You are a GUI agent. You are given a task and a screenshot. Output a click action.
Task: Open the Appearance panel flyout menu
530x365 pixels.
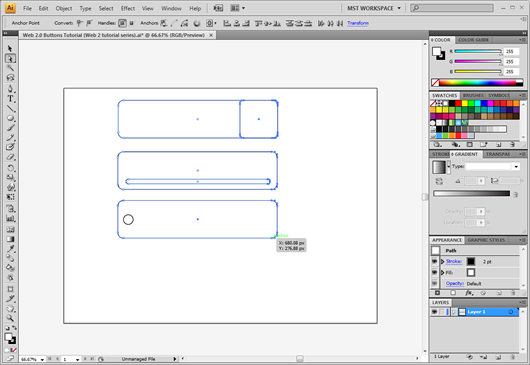pos(522,240)
